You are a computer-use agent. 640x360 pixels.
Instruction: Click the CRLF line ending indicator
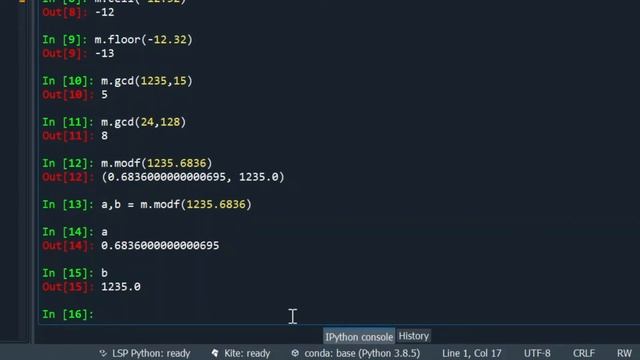[584, 353]
